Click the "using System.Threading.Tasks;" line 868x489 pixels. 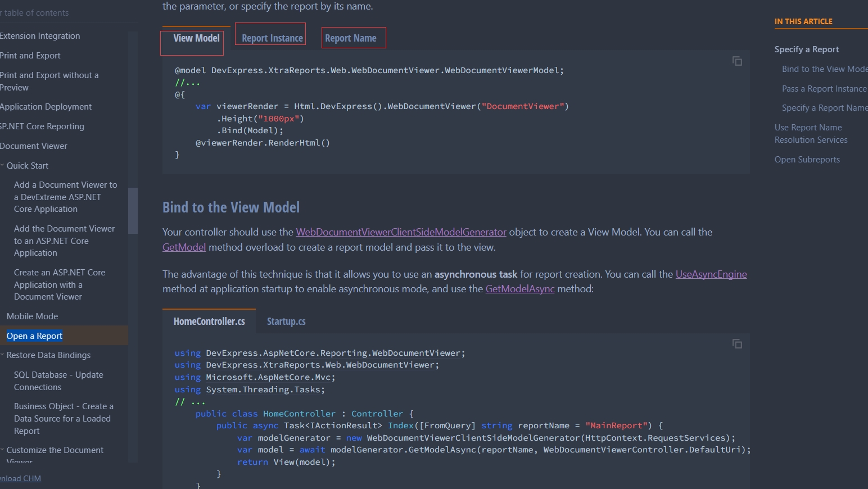point(250,390)
